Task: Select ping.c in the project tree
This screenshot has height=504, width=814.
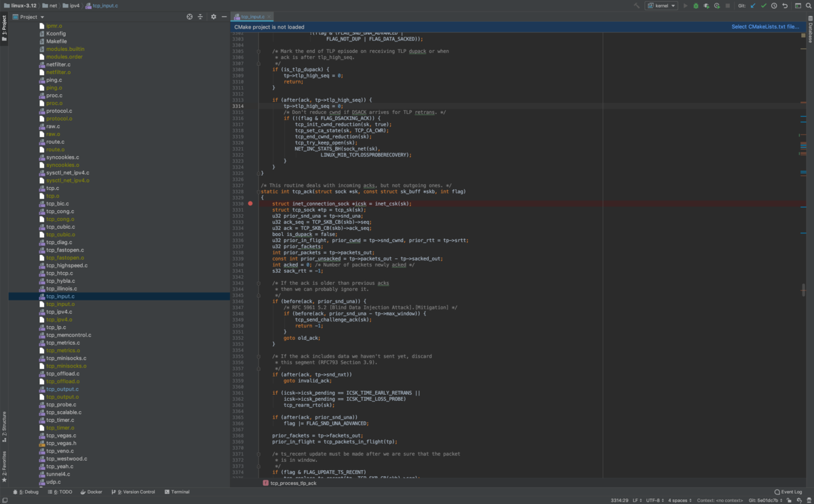Action: tap(50, 80)
